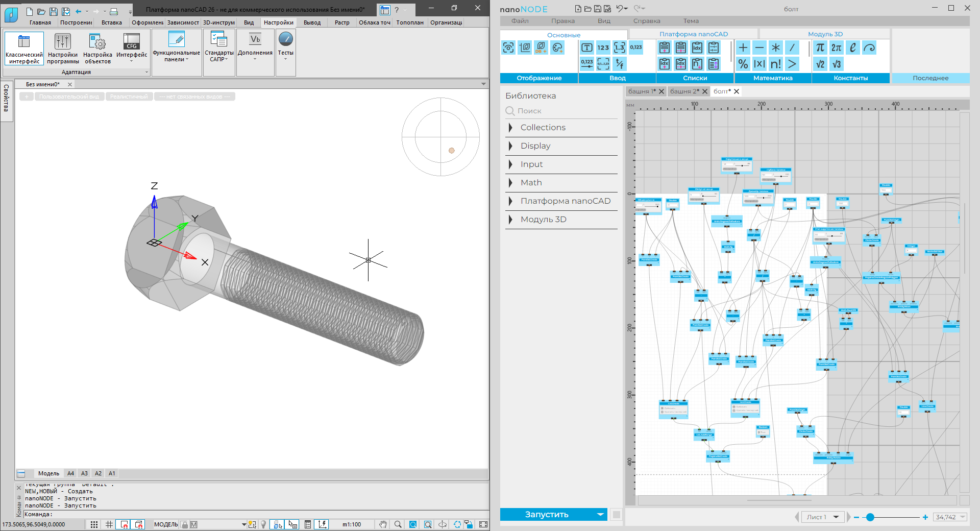Click the pi constant node icon

click(820, 47)
